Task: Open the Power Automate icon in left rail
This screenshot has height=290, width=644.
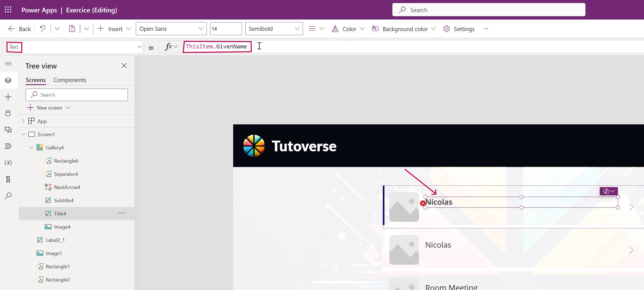Action: click(8, 146)
